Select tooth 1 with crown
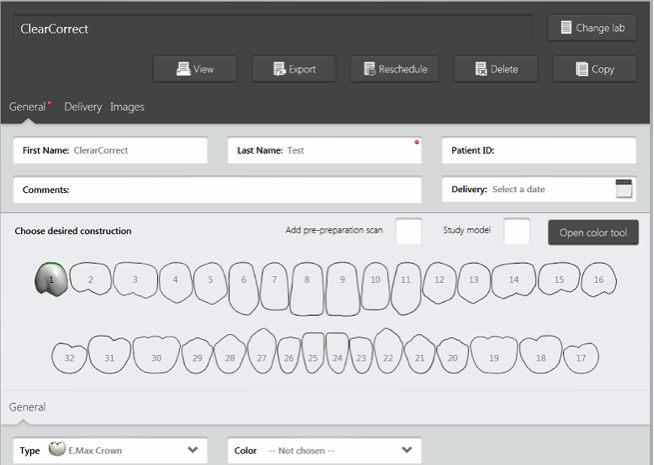 coord(51,279)
